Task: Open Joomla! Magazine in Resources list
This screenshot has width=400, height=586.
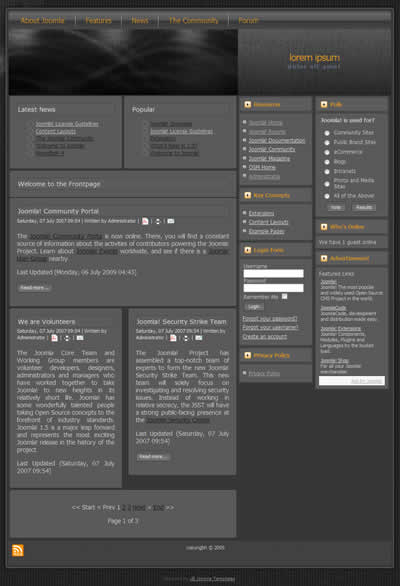Action: tap(269, 158)
